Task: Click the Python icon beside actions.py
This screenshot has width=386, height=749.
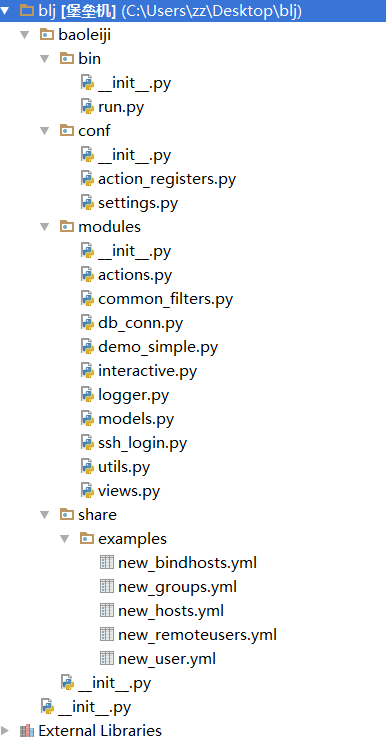Action: (x=87, y=275)
